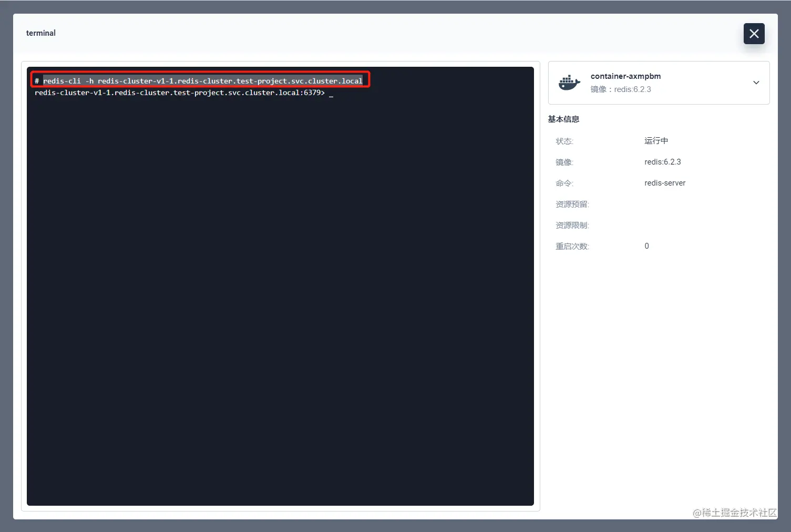791x532 pixels.
Task: Click the 资源限制 label
Action: tap(572, 226)
